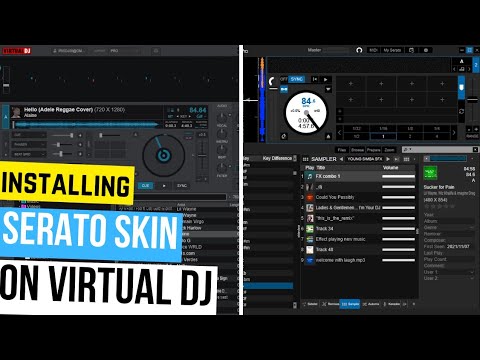Click the pitch minus button above RANGE

pos(469,129)
